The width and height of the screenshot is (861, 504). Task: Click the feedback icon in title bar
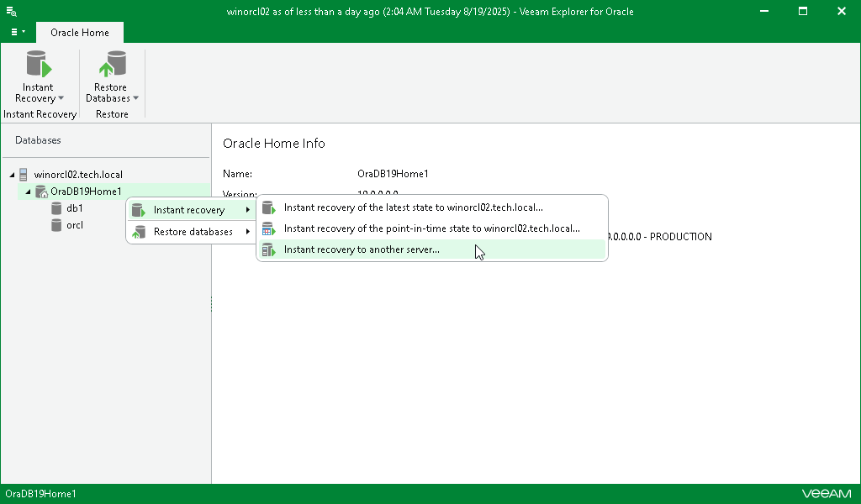pyautogui.click(x=11, y=11)
